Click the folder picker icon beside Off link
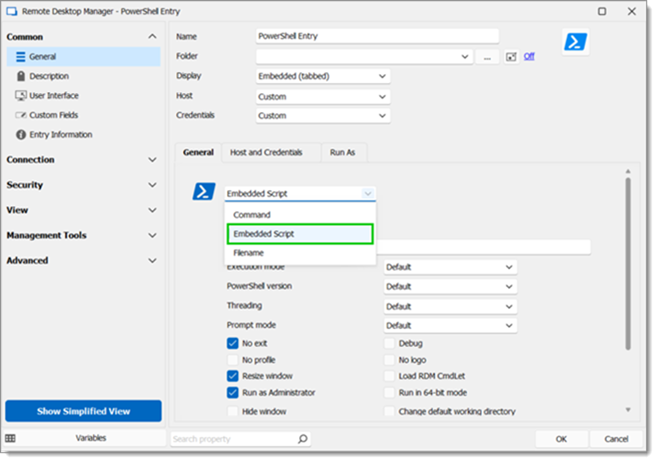Screen dimensions: 657x463 (511, 57)
